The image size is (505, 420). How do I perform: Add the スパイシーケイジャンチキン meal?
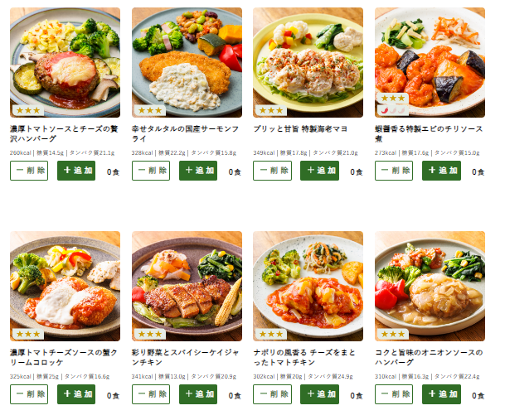coord(198,394)
